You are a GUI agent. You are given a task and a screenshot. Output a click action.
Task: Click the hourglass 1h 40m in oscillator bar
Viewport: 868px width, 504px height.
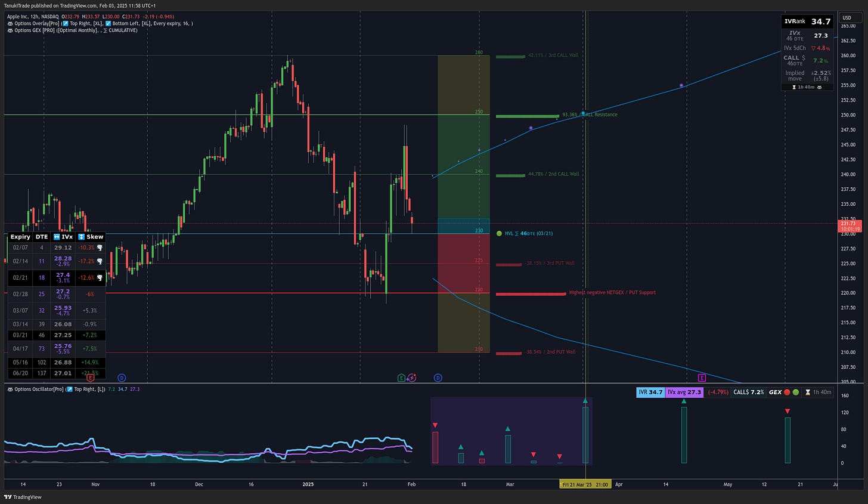(x=818, y=392)
